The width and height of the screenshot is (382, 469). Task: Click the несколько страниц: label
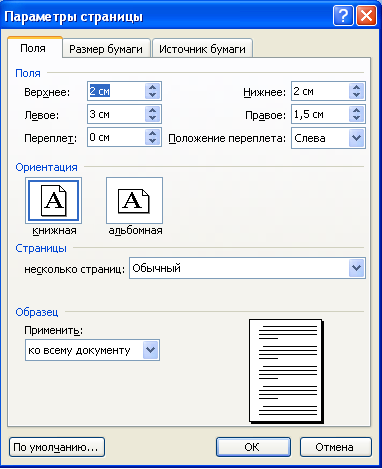click(74, 269)
